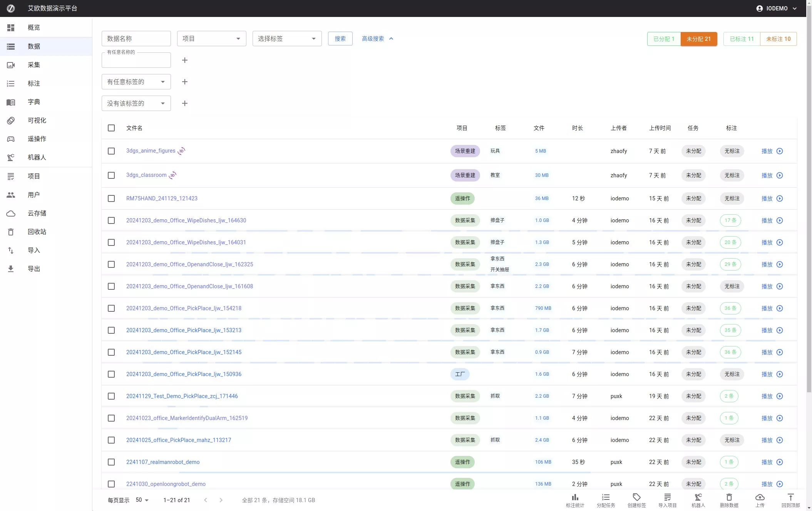Toggle the select-all checkbox in table header

pos(111,128)
